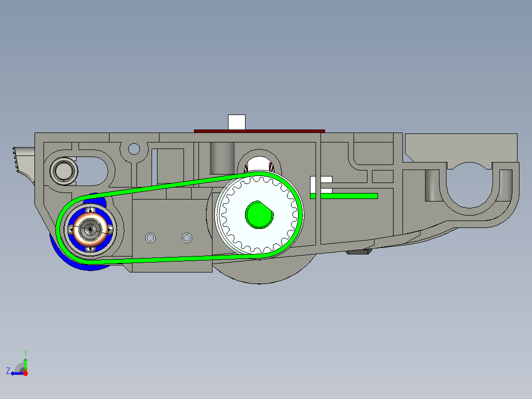Select the white square block above the red plate
This screenshot has width=532, height=399.
(x=236, y=122)
